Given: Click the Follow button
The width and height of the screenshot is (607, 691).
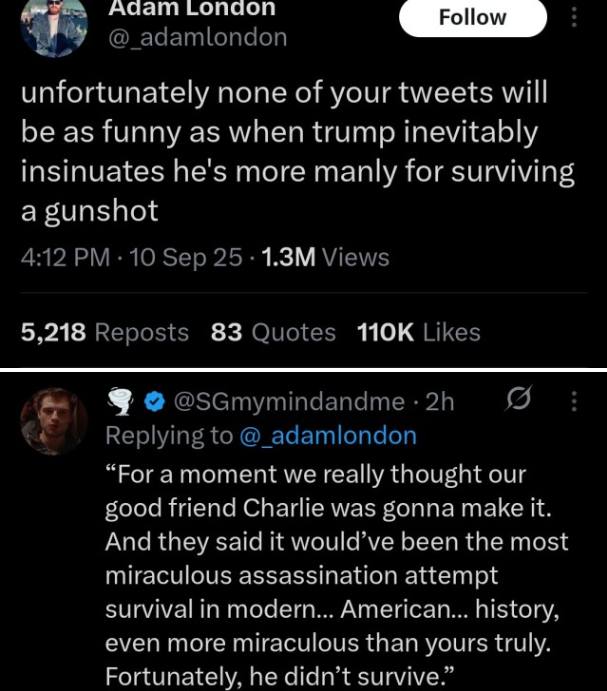Looking at the screenshot, I should (x=473, y=18).
